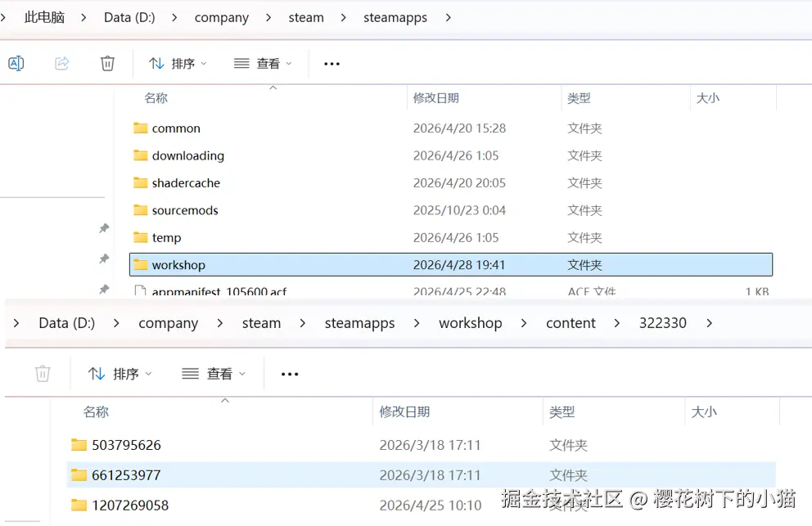Navigate to company in lower breadcrumb
Viewport: 812px width, 526px height.
pos(169,323)
